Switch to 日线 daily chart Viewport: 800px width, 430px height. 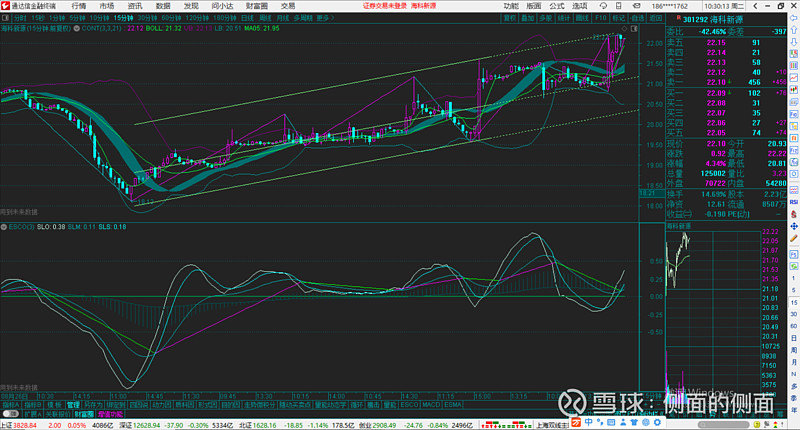tap(247, 18)
